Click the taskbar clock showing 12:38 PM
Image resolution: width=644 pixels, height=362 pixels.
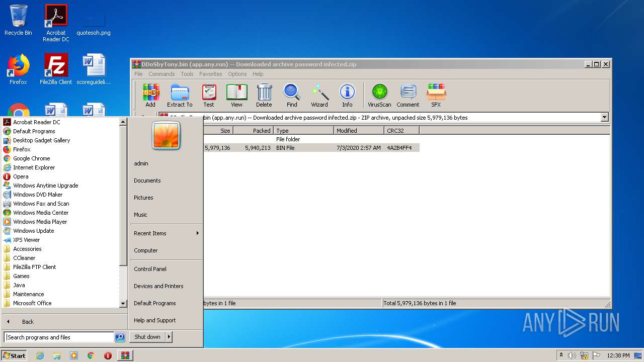(618, 355)
